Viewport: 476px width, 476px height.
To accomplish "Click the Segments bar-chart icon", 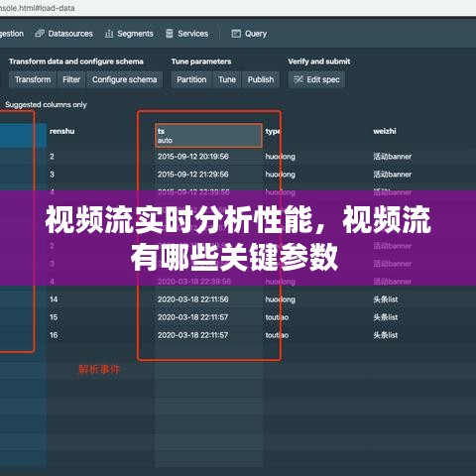I will (109, 34).
